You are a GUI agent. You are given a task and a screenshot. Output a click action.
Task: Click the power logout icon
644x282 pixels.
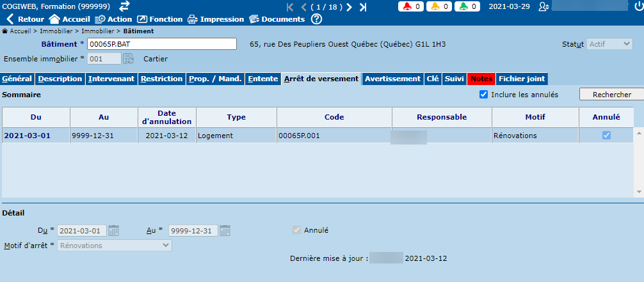pyautogui.click(x=638, y=6)
